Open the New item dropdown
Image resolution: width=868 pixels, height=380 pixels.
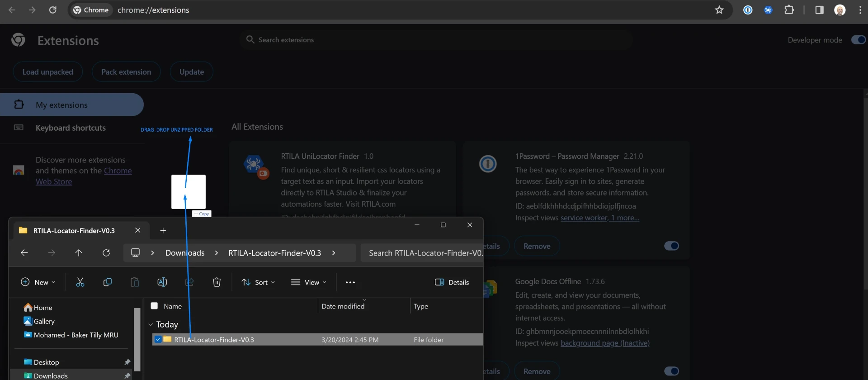[38, 282]
